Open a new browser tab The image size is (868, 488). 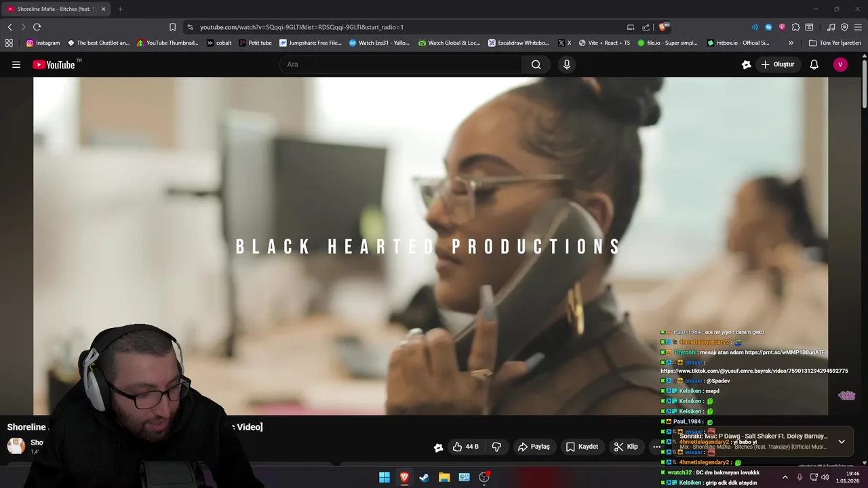pyautogui.click(x=120, y=9)
